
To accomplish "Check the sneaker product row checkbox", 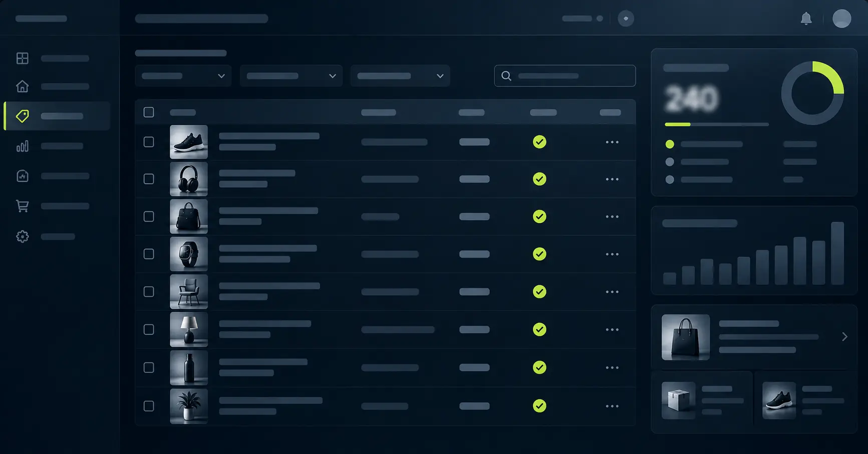I will point(149,142).
